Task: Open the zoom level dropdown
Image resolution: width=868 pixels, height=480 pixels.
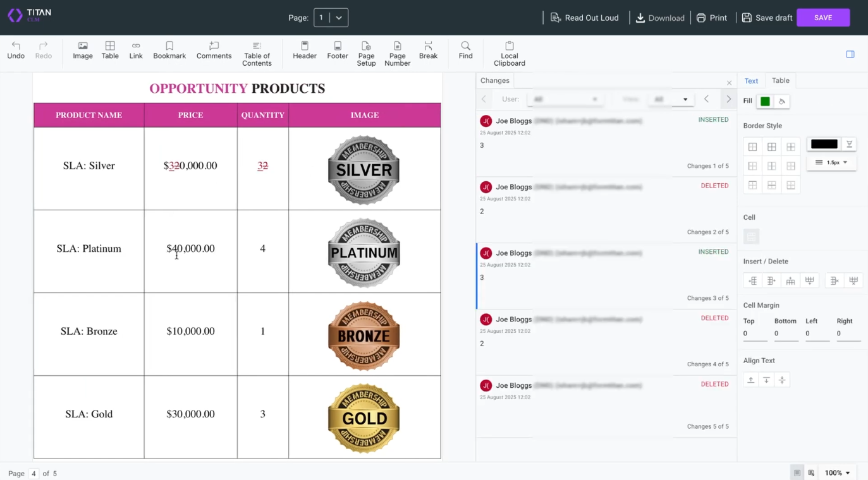Action: (836, 472)
